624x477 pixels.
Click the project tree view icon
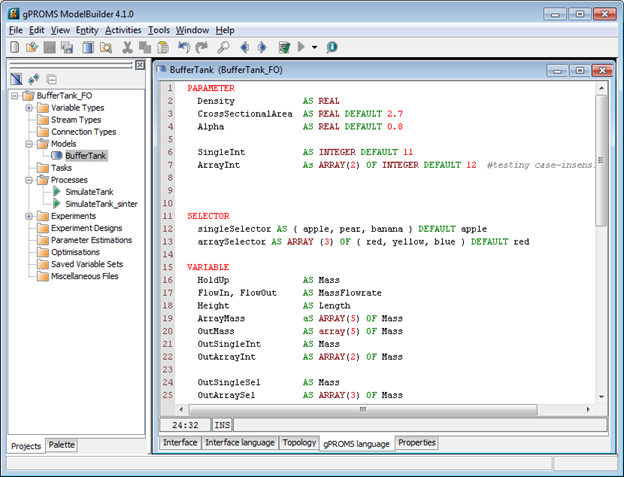(x=16, y=79)
